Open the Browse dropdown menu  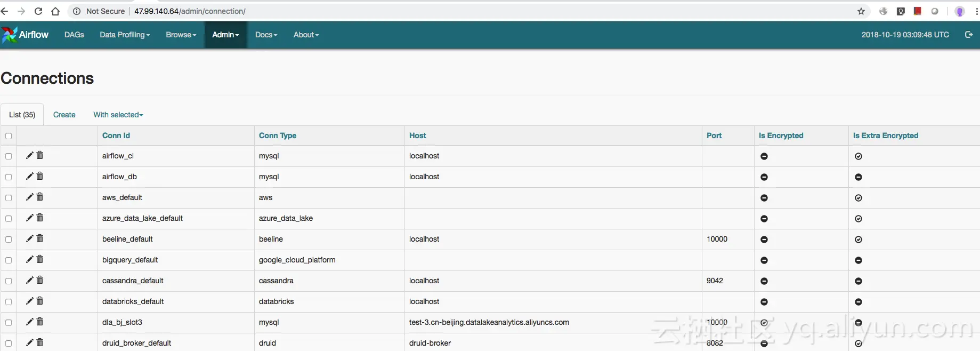[181, 35]
